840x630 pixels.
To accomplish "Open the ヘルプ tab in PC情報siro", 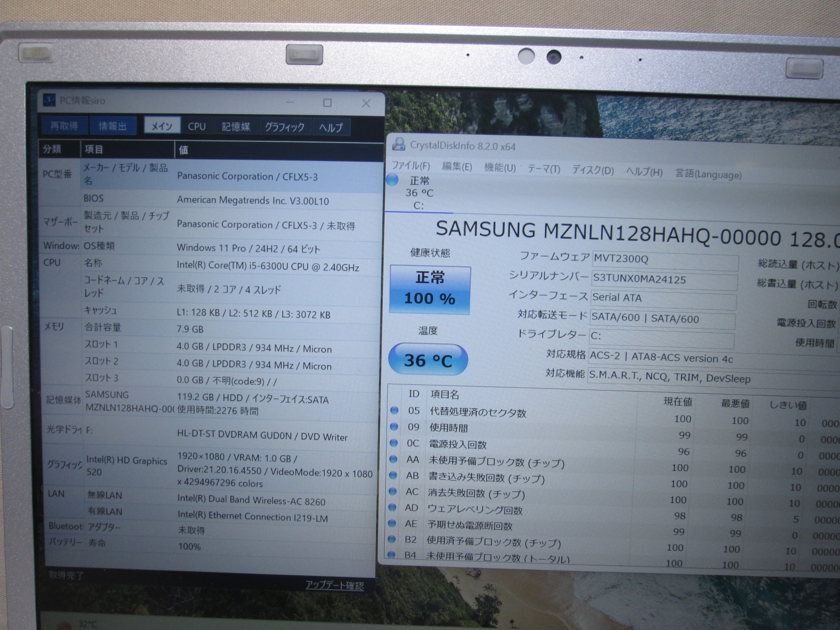I will (331, 128).
